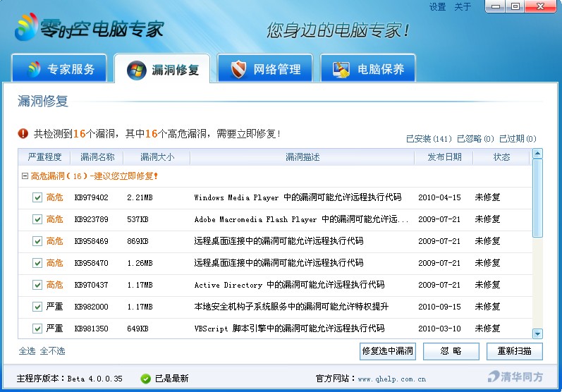Uncheck the KB981350 checkbox
This screenshot has height=392, width=562.
(x=37, y=329)
